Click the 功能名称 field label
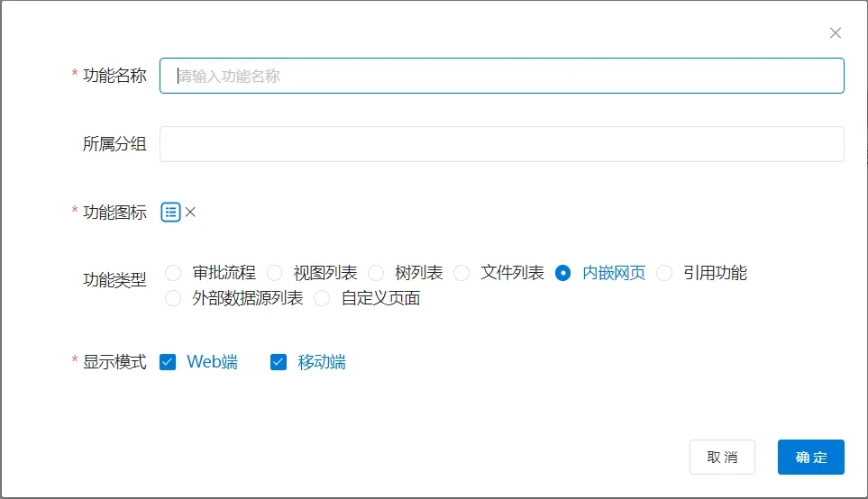 pos(114,76)
